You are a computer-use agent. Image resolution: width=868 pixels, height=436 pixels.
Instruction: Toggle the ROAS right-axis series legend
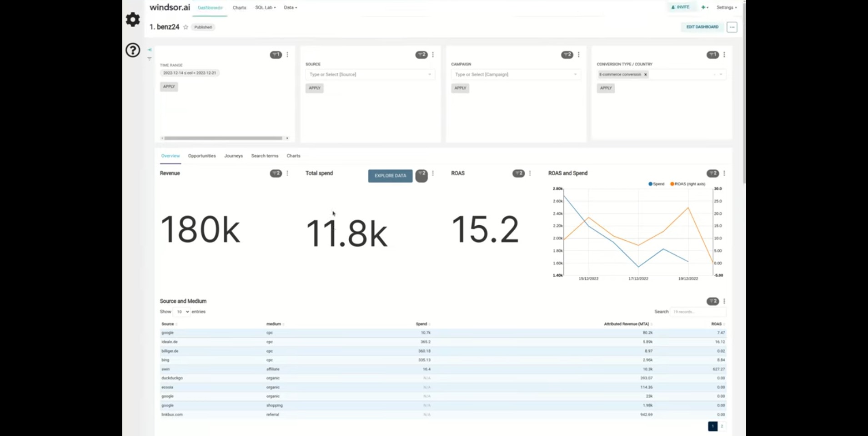tap(687, 184)
